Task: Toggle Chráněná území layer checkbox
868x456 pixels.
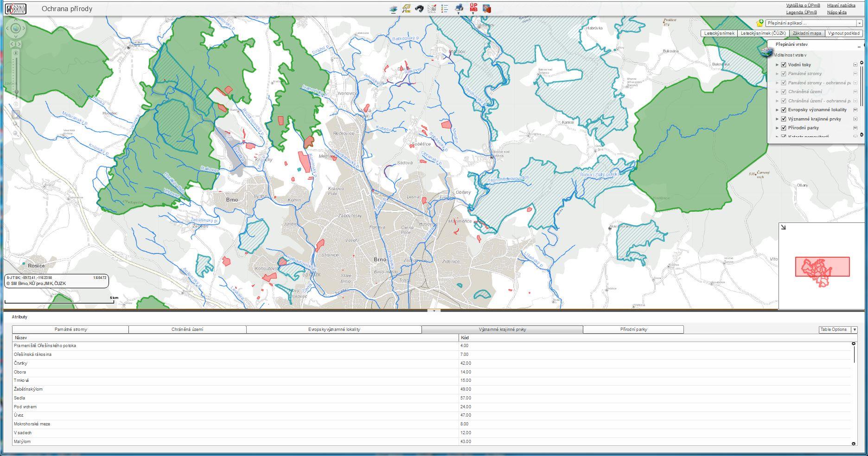Action: (784, 92)
